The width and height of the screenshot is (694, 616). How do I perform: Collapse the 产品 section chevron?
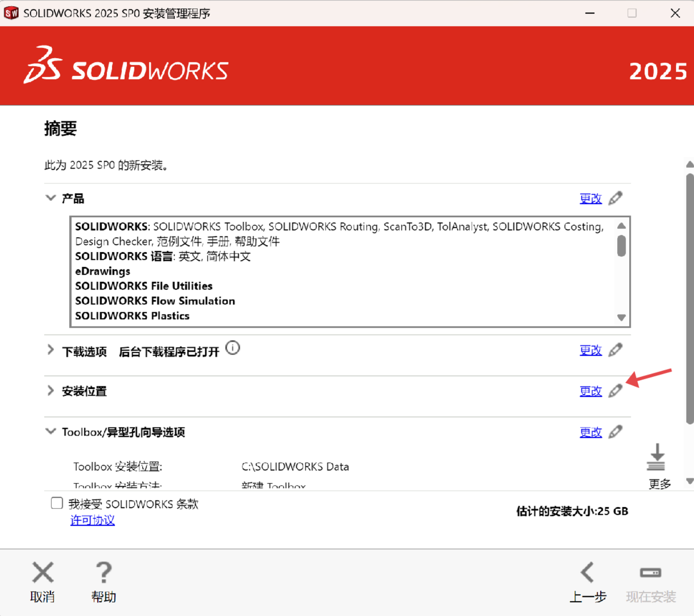51,198
